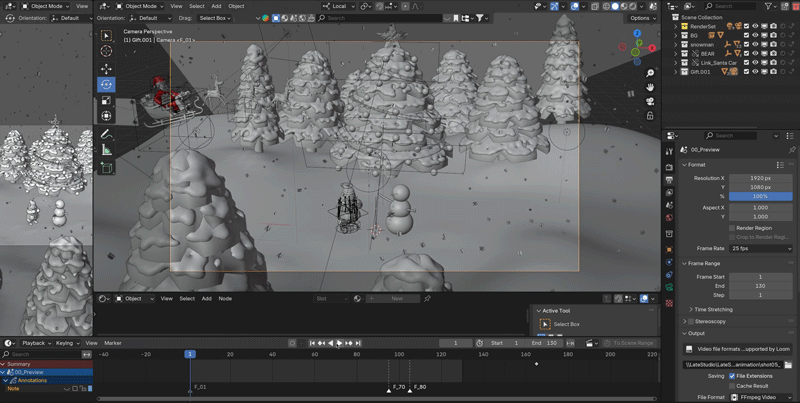800x403 pixels.
Task: Click the Options button in the viewport header
Action: pos(642,18)
